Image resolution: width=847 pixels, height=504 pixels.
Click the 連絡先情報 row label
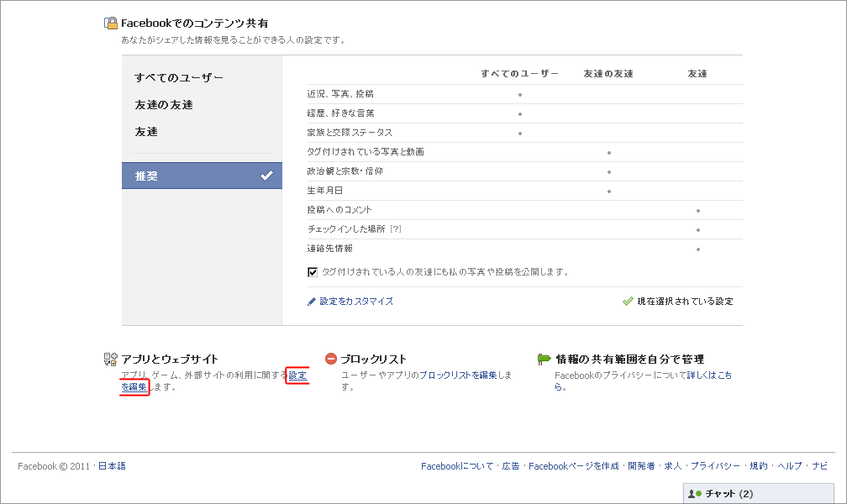click(330, 249)
